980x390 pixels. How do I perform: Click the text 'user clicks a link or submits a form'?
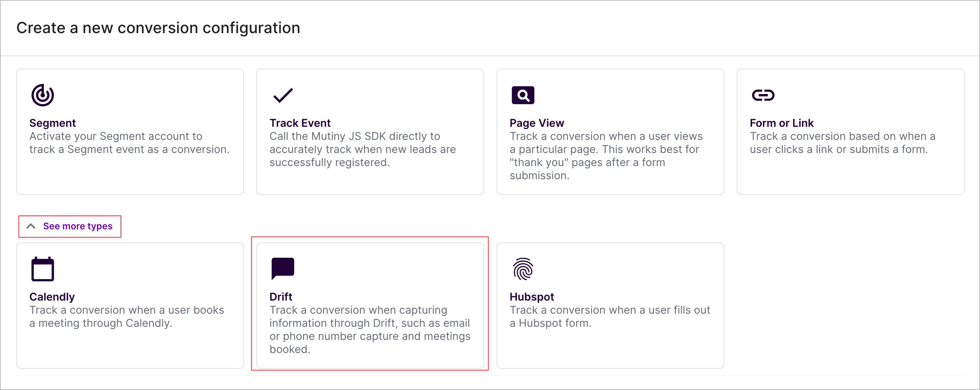839,149
